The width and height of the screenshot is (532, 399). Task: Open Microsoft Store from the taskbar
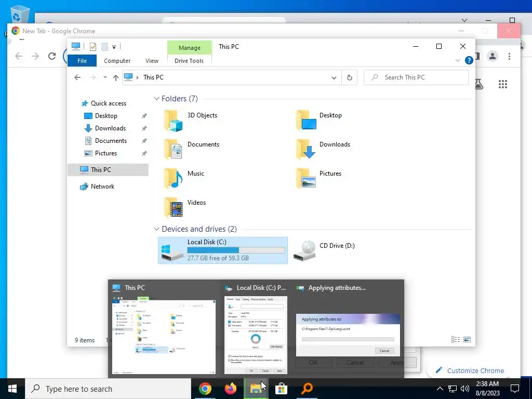(x=281, y=389)
